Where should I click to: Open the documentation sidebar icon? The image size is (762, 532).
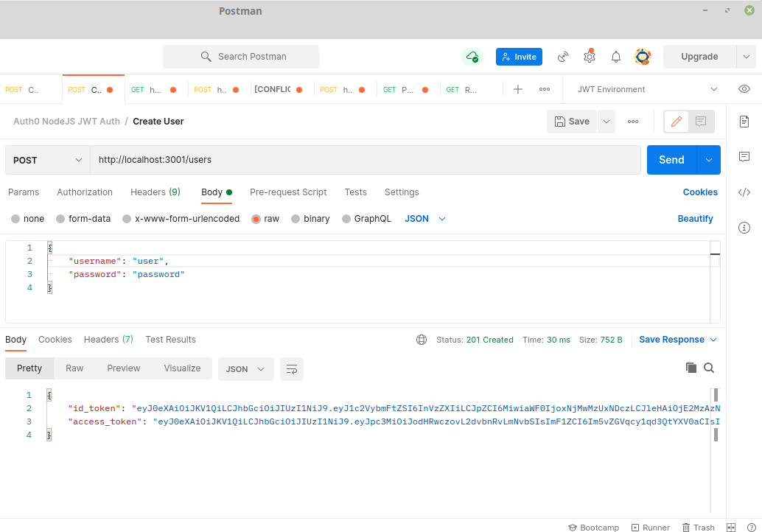pyautogui.click(x=744, y=122)
